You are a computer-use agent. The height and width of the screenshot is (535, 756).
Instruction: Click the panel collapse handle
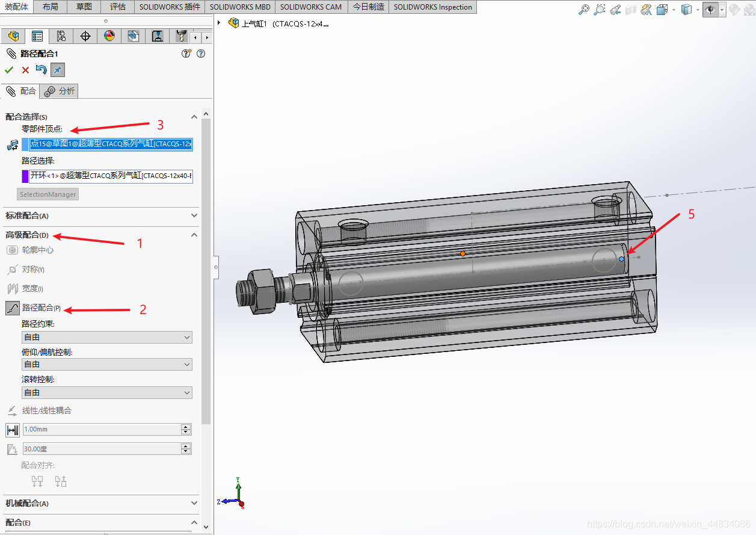coord(216,266)
